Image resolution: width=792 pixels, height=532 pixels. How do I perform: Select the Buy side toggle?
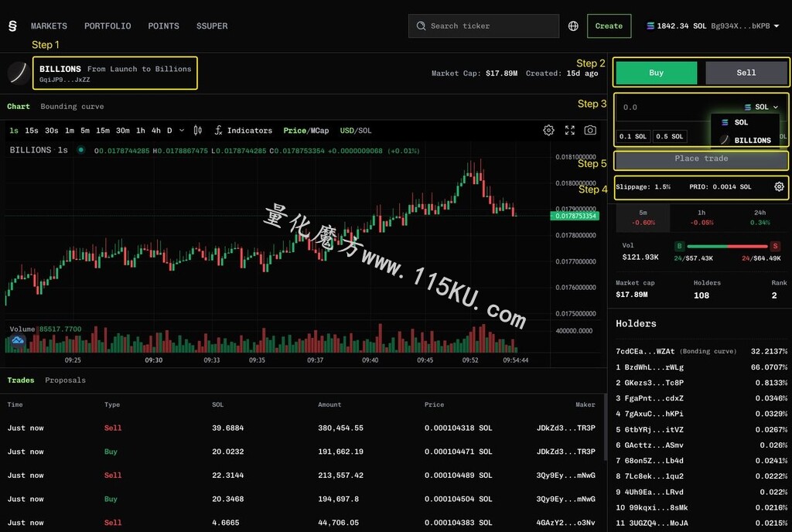point(656,73)
